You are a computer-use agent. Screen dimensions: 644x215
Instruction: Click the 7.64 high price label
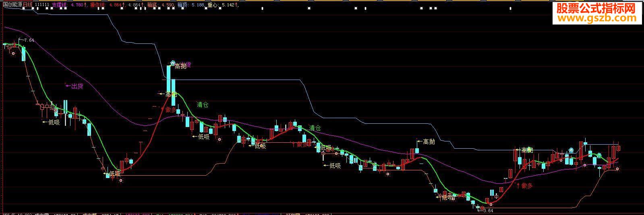[x=29, y=40]
